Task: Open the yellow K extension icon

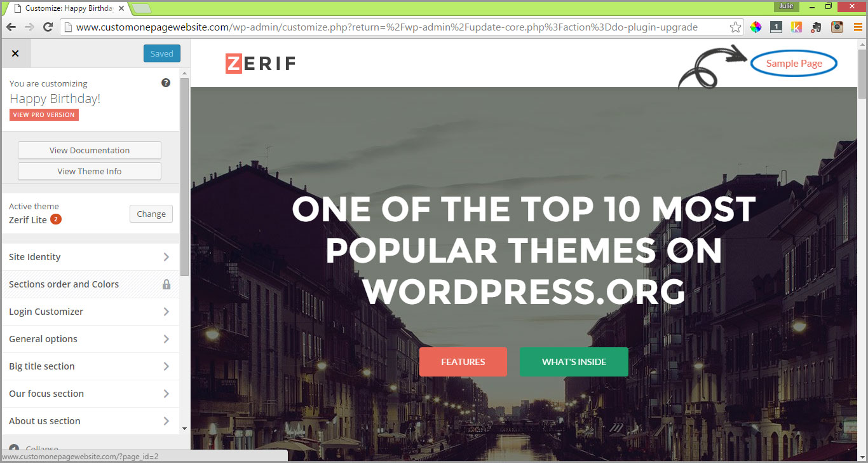Action: 796,27
